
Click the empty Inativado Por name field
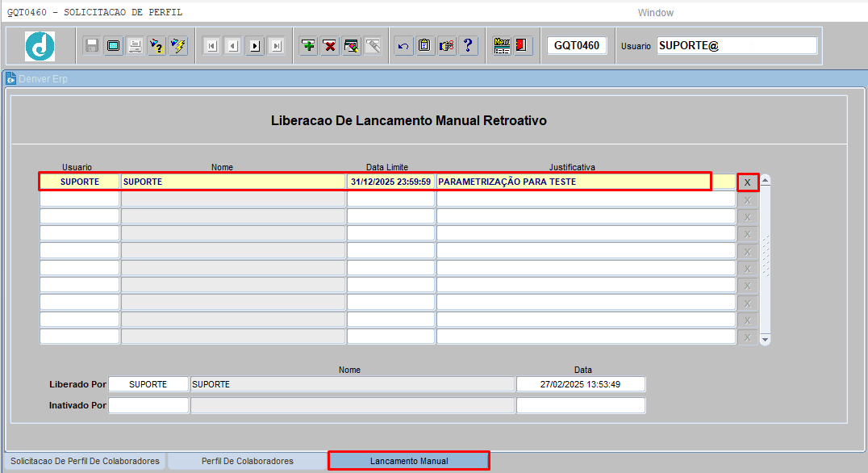click(353, 405)
